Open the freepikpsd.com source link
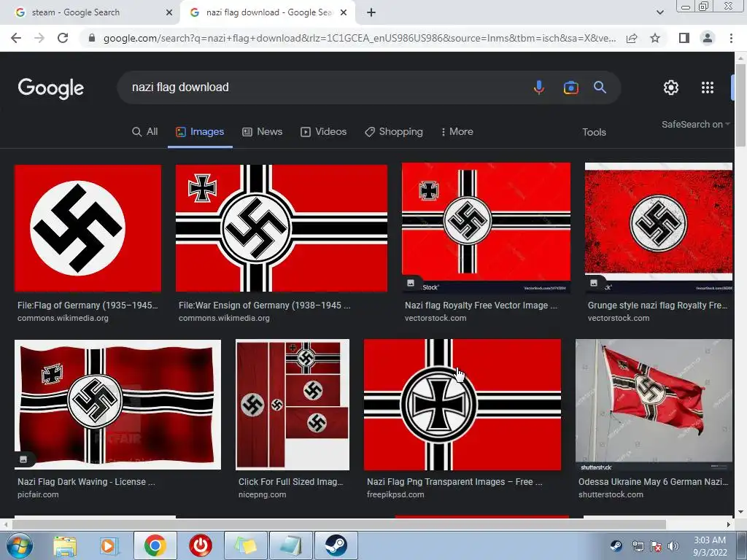Screen dimensions: 747x560 click(x=395, y=494)
